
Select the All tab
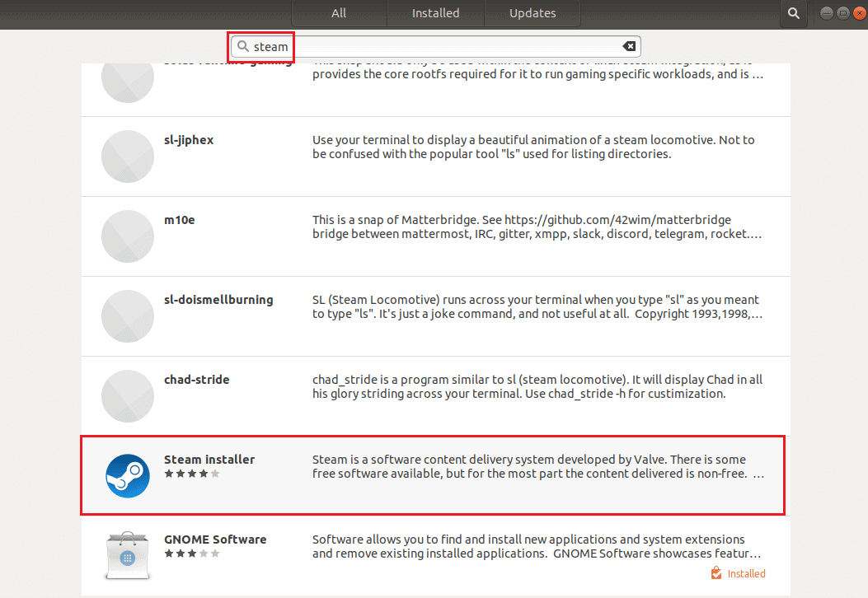pos(339,13)
